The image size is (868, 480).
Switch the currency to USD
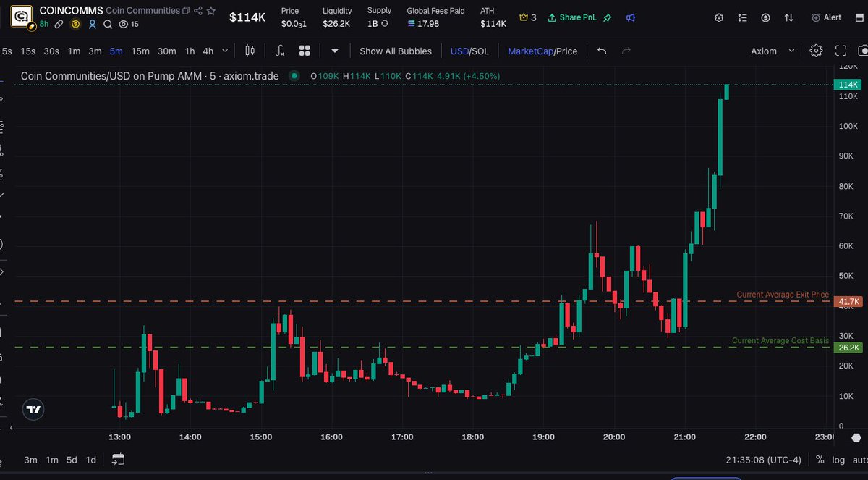459,51
